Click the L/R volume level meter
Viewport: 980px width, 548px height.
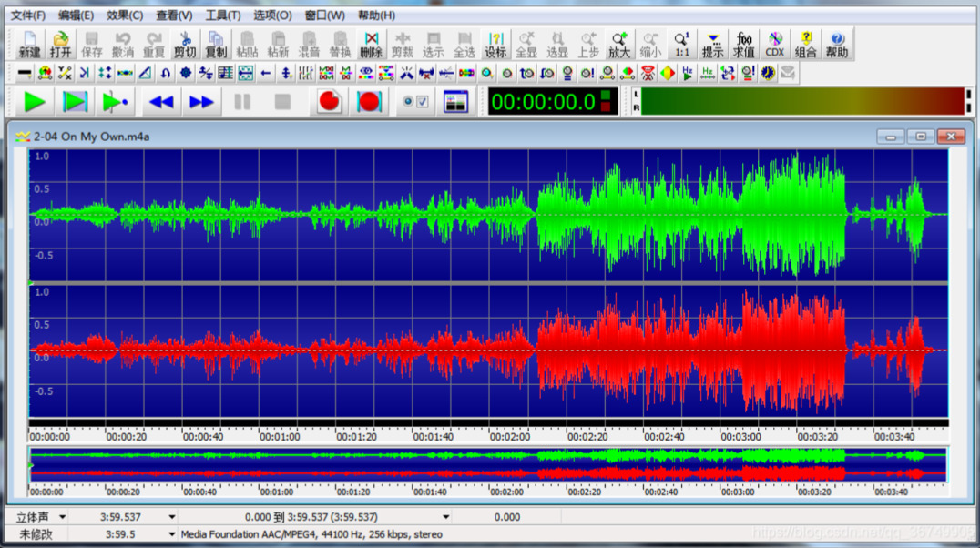point(801,101)
